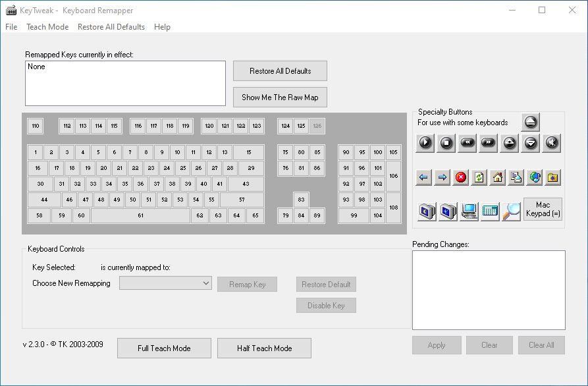The image size is (588, 386).
Task: Select key 61 on the keyboard layout
Action: (140, 215)
